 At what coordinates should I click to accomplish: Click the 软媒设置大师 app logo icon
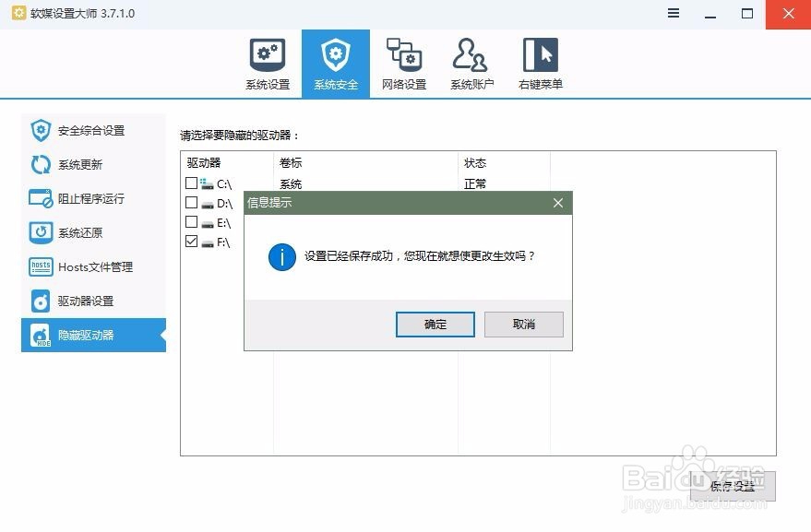[x=18, y=13]
